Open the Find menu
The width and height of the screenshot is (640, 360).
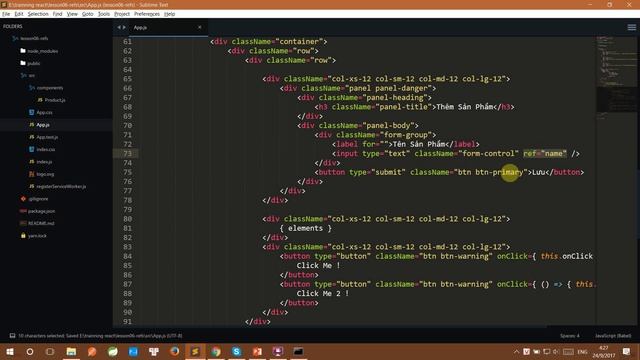click(58, 14)
